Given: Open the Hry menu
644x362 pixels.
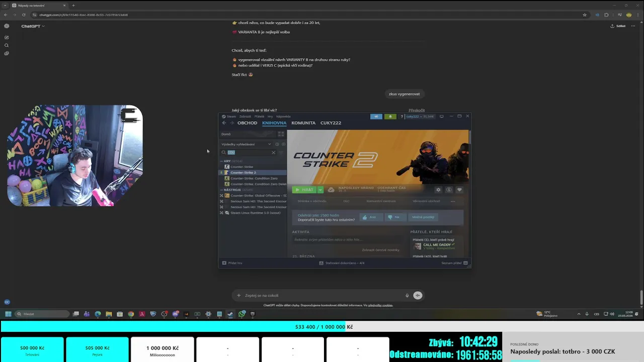Looking at the screenshot, I should (270, 116).
